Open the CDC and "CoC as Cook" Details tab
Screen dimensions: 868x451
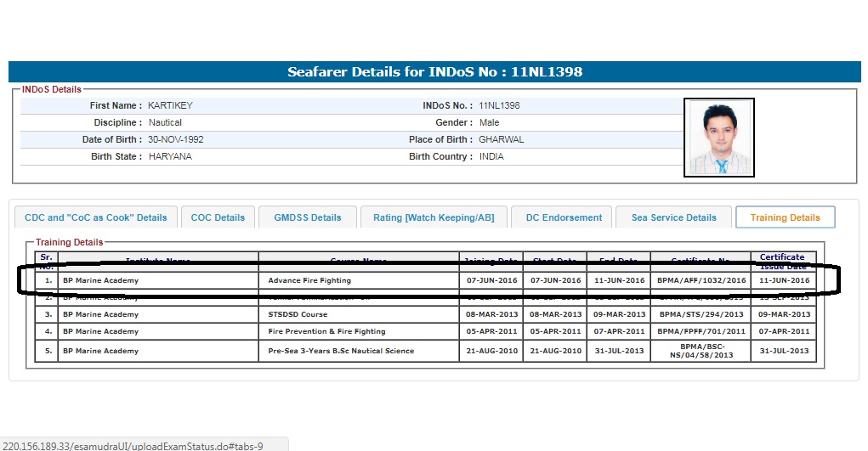point(96,217)
